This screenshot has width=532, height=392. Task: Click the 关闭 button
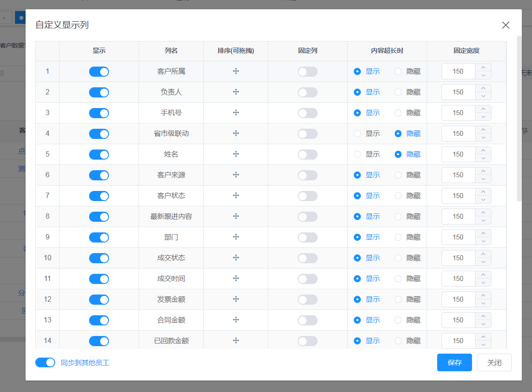pyautogui.click(x=494, y=362)
